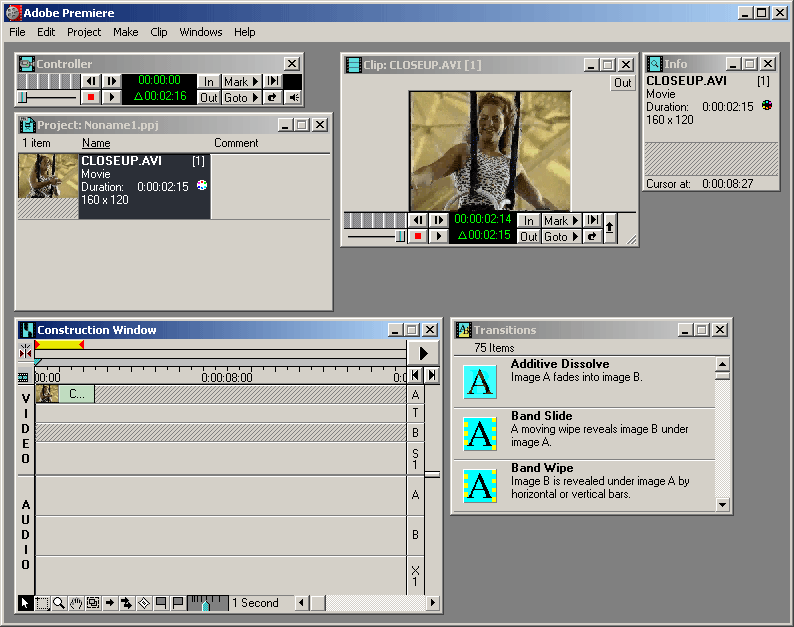
Task: Open the Clip menu
Action: tap(159, 32)
